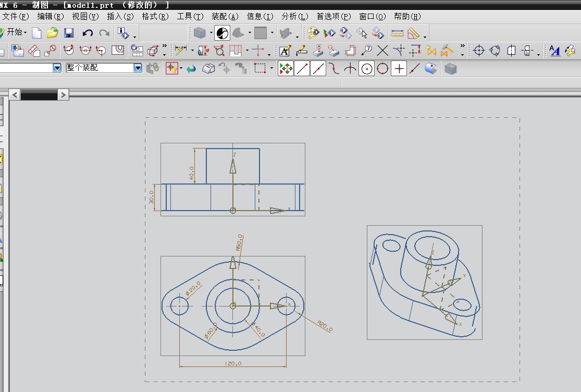Select the 40,0 height dimension
Image resolution: width=581 pixels, height=392 pixels.
pyautogui.click(x=192, y=173)
